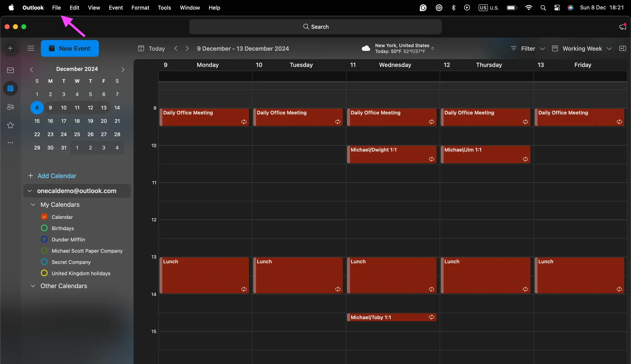Toggle the right task pane icon
This screenshot has height=364, width=631.
coord(622,49)
